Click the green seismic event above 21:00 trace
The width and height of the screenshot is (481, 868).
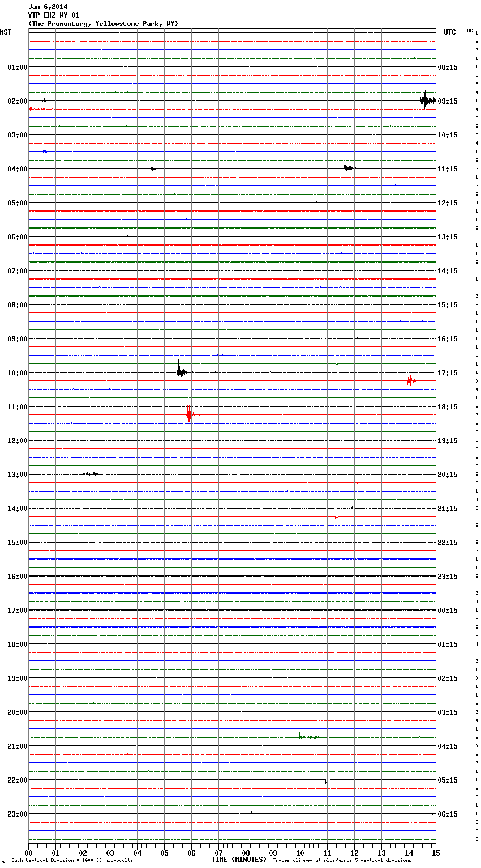[x=302, y=737]
